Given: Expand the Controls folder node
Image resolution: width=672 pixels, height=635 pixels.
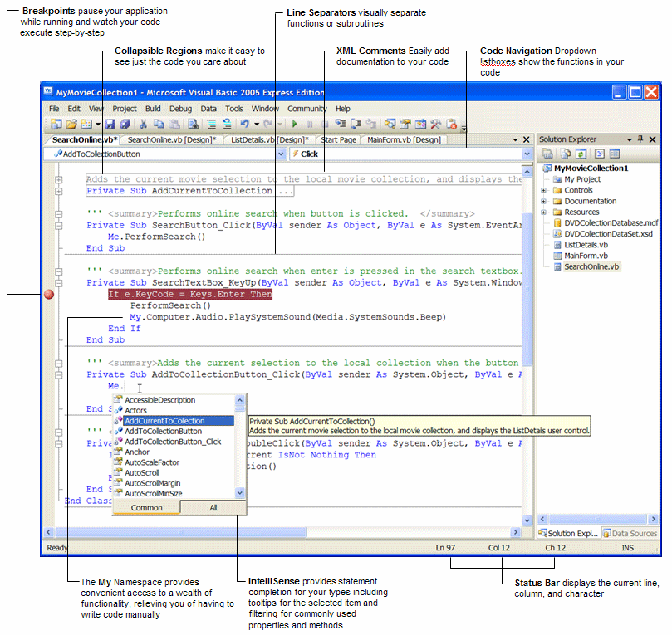Looking at the screenshot, I should point(543,190).
